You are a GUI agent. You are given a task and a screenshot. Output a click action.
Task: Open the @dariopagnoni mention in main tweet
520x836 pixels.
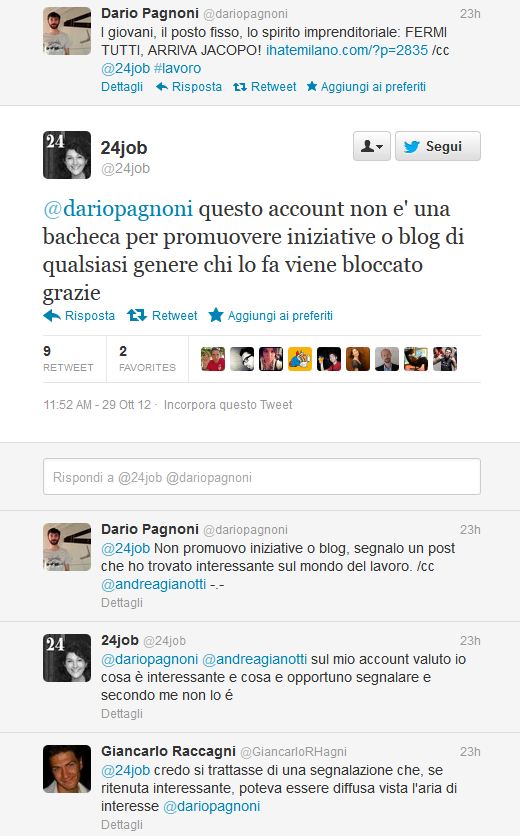pos(118,208)
